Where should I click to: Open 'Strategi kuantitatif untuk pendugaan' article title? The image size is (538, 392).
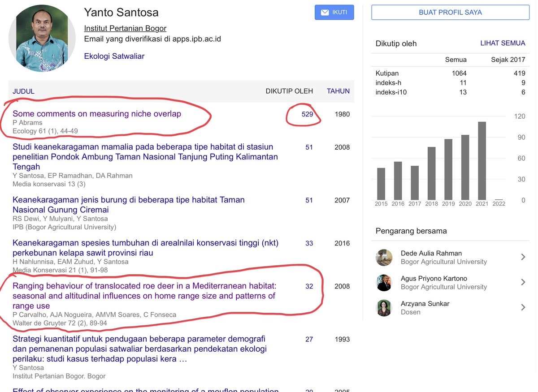139,349
